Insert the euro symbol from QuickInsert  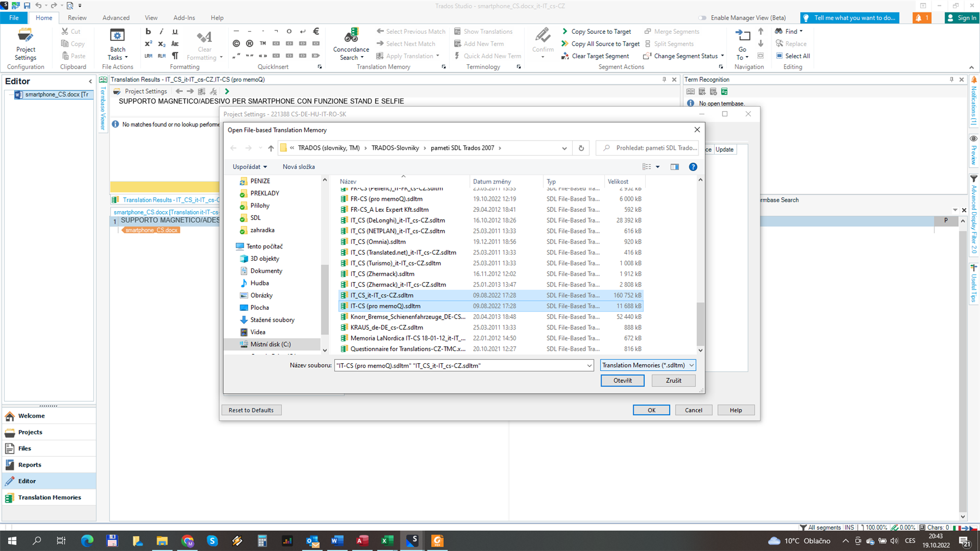(316, 32)
